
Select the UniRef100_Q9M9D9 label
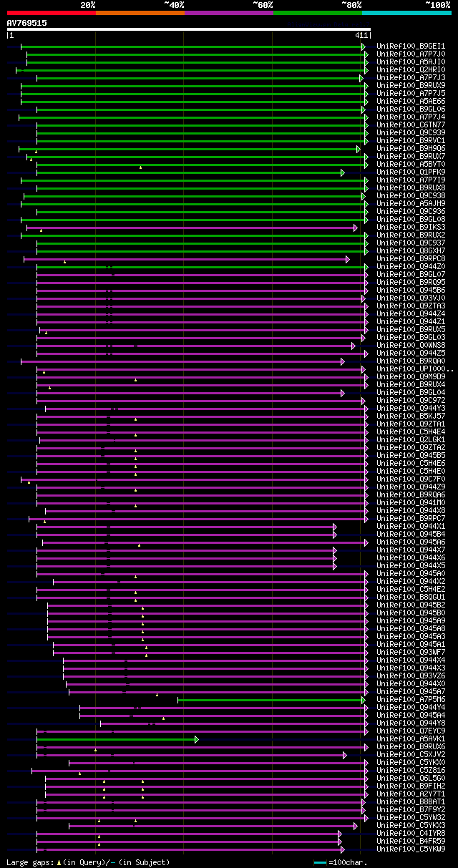411,377
